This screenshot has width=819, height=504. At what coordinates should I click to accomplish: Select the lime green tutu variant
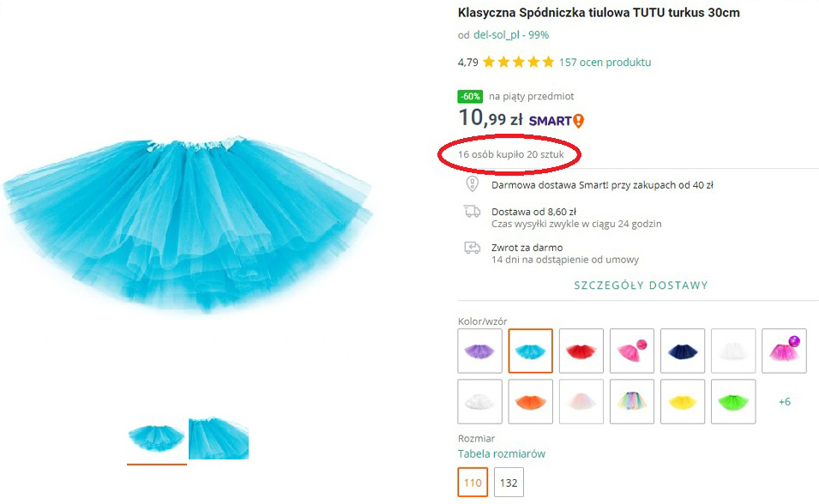[733, 401]
